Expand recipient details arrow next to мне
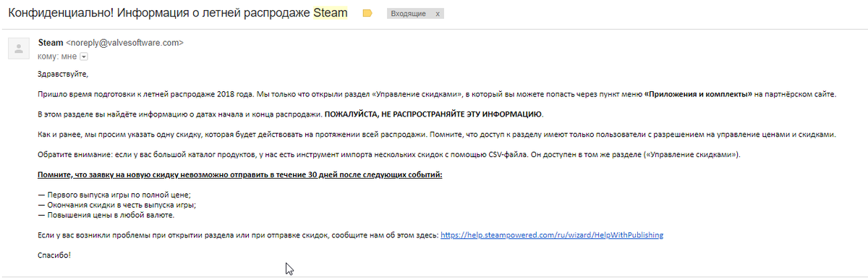The height and width of the screenshot is (278, 868). point(83,56)
